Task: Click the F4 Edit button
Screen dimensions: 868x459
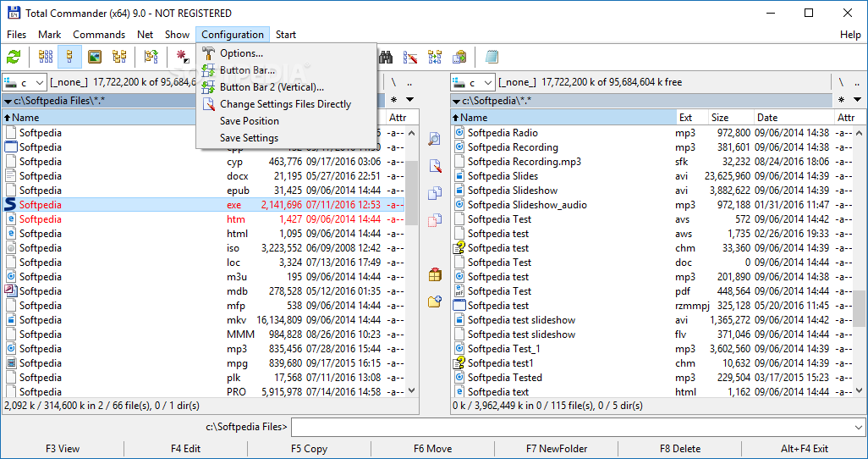Action: pyautogui.click(x=185, y=449)
